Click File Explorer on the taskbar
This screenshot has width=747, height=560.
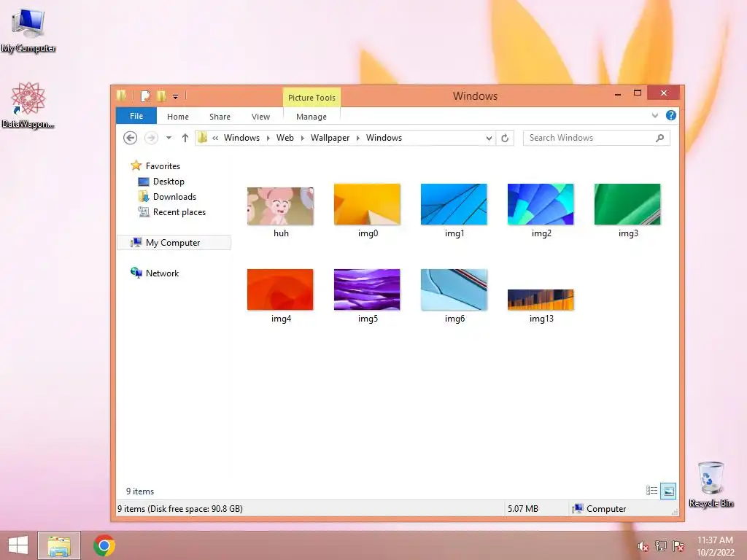(59, 545)
